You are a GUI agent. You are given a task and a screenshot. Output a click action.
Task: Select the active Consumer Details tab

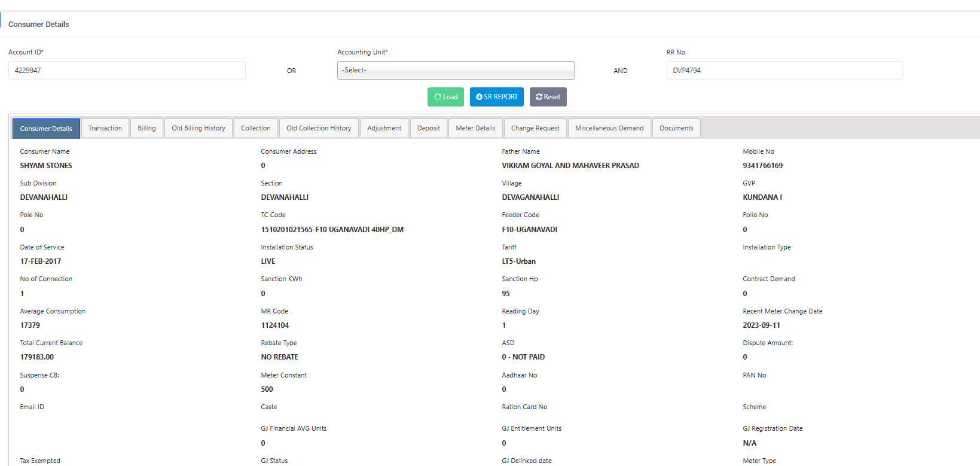46,129
